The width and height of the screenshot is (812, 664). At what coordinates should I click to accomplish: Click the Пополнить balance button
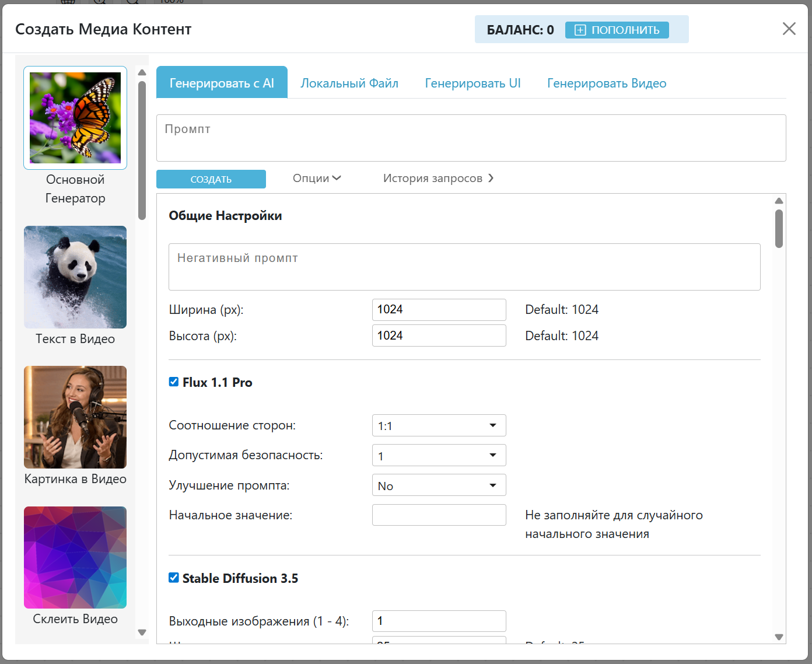pyautogui.click(x=617, y=30)
